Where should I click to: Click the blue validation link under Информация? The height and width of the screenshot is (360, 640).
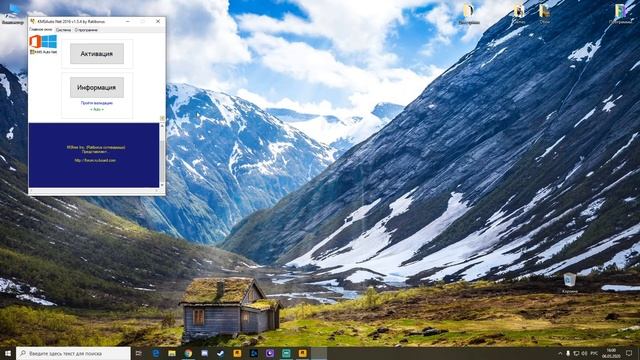[97, 103]
